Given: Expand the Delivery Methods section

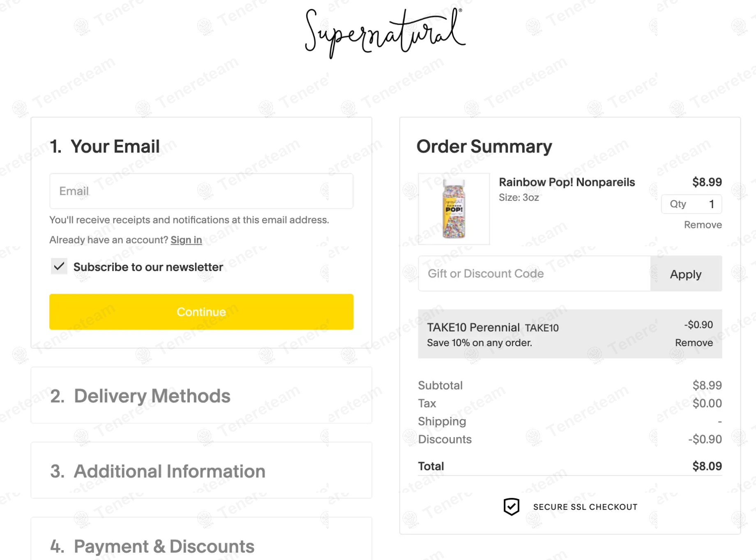Looking at the screenshot, I should (x=152, y=396).
